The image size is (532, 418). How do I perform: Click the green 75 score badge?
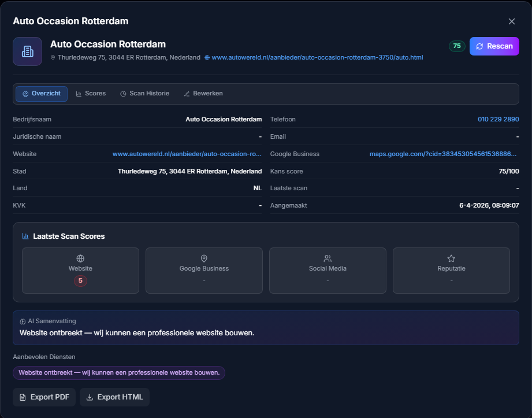pyautogui.click(x=457, y=46)
